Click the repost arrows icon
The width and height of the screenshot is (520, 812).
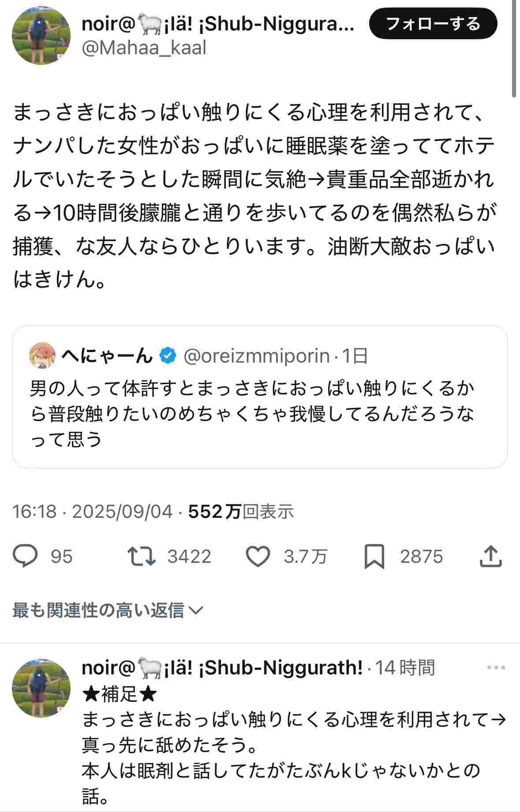point(141,556)
